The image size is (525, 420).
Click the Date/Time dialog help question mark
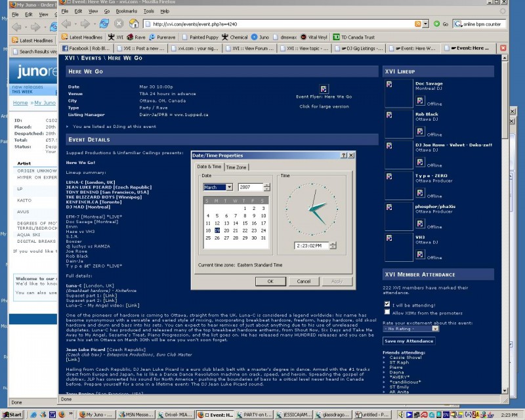pos(345,156)
